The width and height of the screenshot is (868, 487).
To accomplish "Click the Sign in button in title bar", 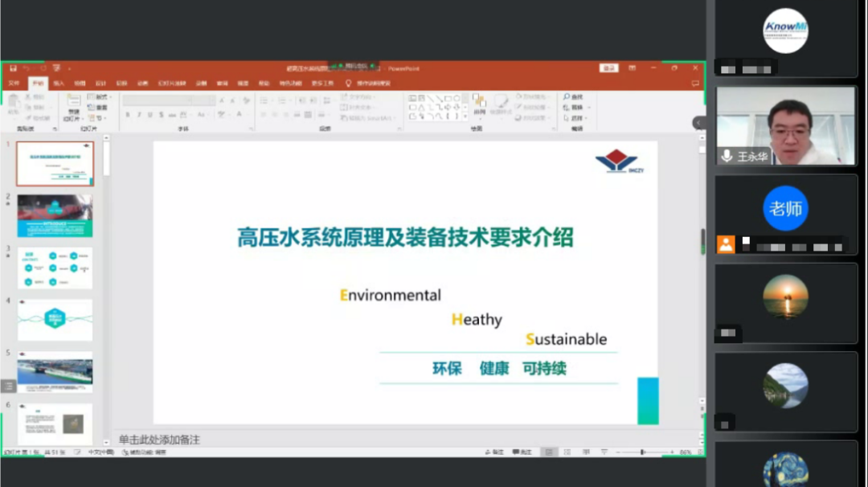I will click(609, 68).
